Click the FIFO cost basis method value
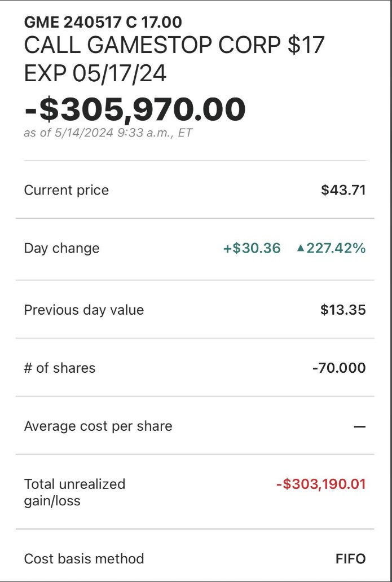This screenshot has height=582, width=392. coord(350,559)
